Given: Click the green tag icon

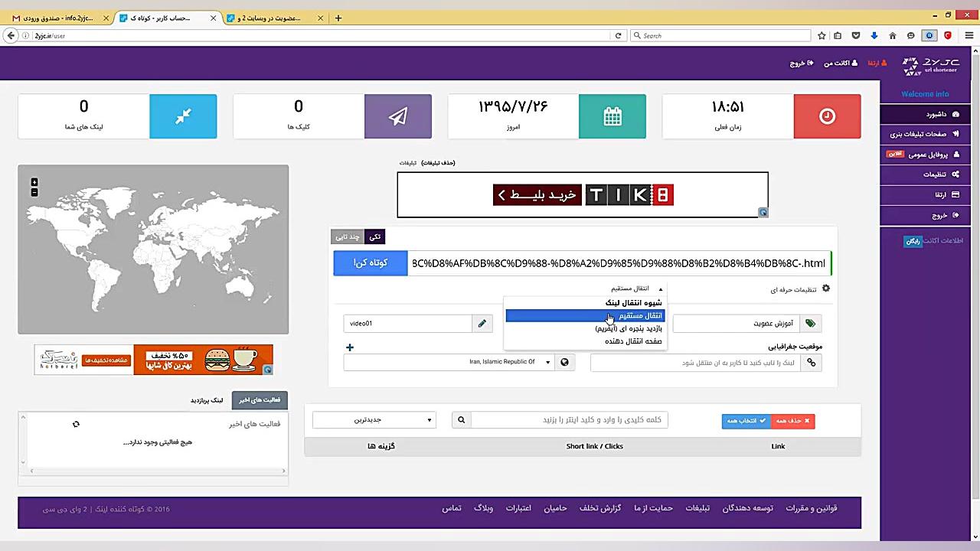Looking at the screenshot, I should [810, 324].
